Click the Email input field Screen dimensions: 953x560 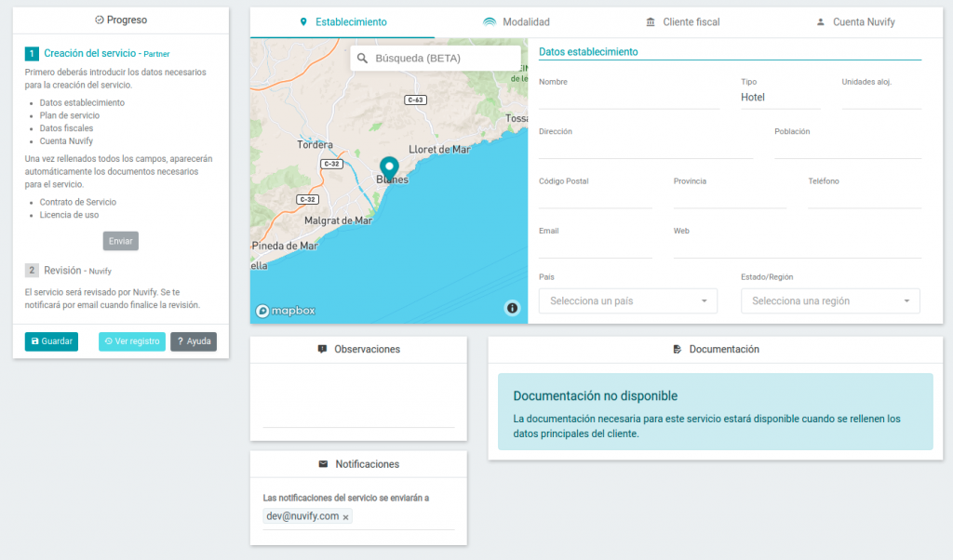595,247
